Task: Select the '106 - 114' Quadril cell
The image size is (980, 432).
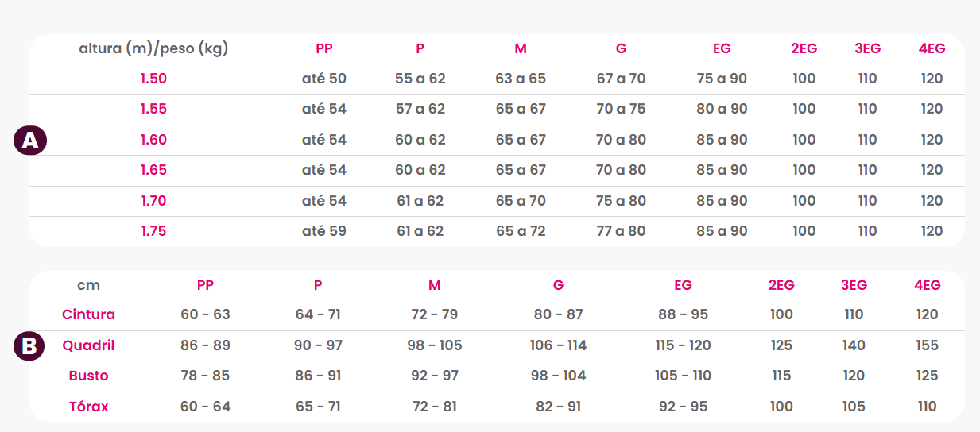Action: tap(558, 345)
